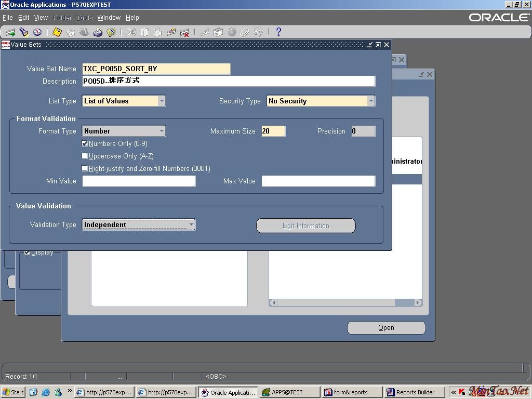Click the horizontal scrollbar right arrow
This screenshot has height=399, width=532.
[x=417, y=302]
